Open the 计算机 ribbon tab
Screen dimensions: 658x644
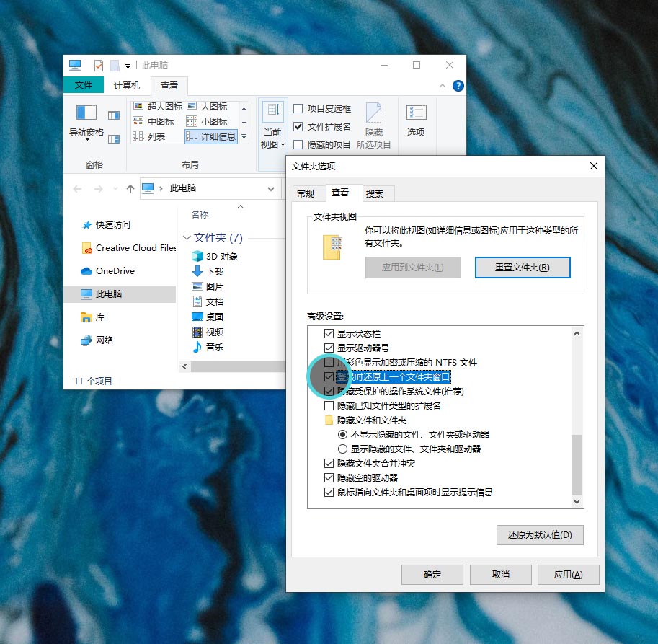point(126,85)
